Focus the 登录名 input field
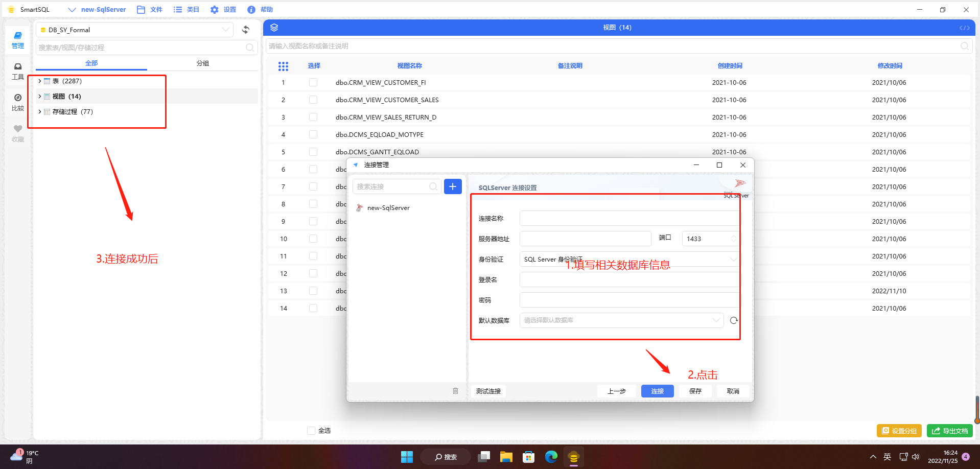The image size is (980, 469). [629, 279]
